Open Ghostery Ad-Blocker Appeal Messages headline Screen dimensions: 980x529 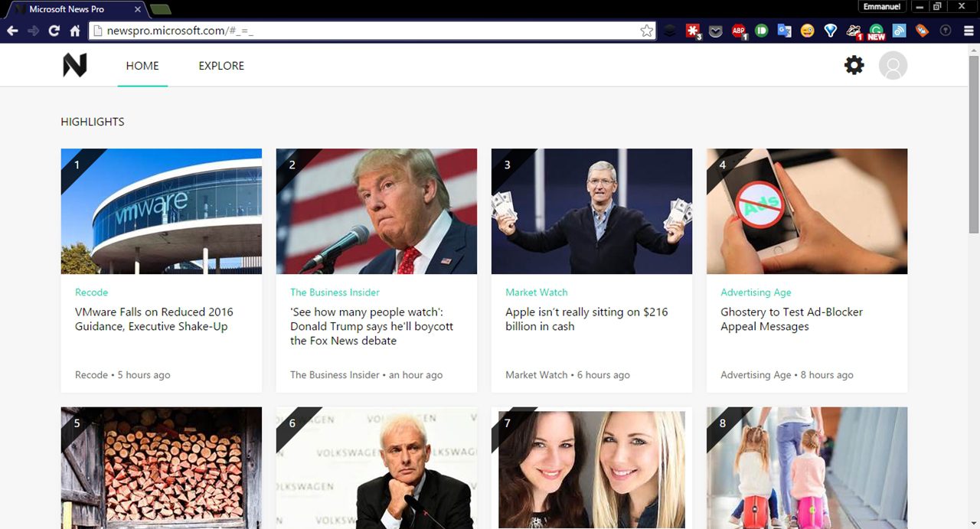click(x=792, y=319)
